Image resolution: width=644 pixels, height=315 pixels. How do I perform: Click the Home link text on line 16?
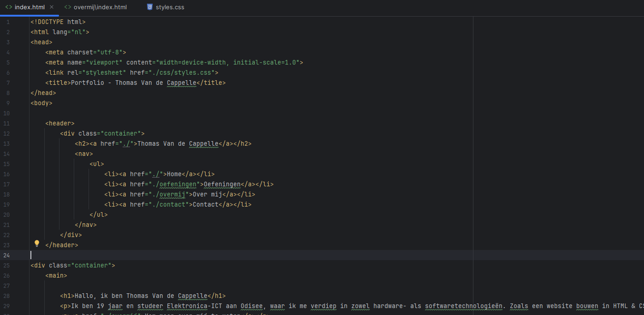click(174, 174)
